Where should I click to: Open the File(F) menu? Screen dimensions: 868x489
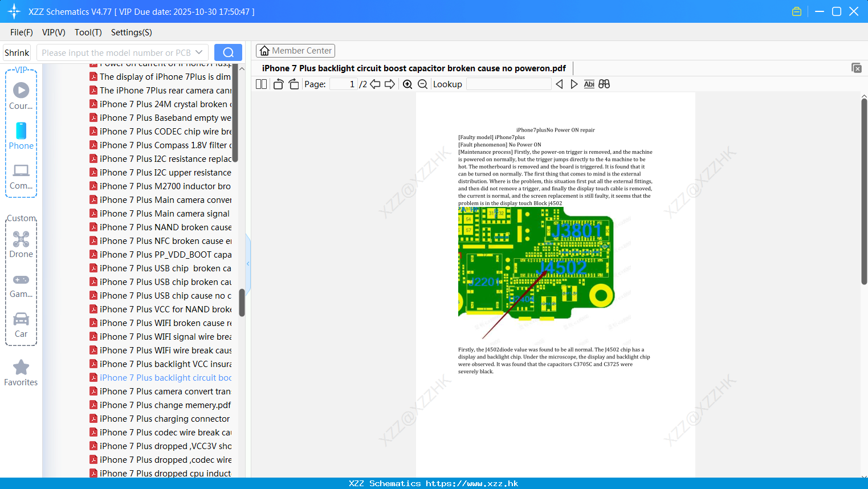pos(22,32)
